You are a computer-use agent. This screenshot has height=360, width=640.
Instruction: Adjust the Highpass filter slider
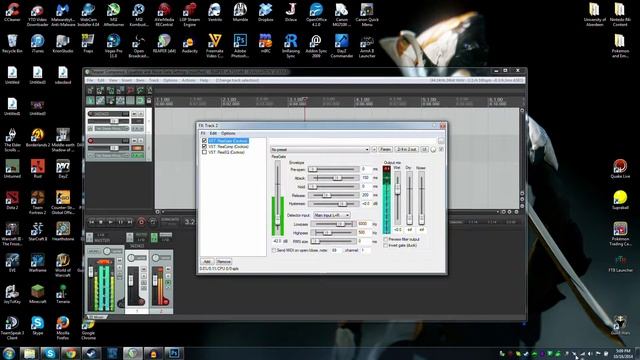(333, 233)
